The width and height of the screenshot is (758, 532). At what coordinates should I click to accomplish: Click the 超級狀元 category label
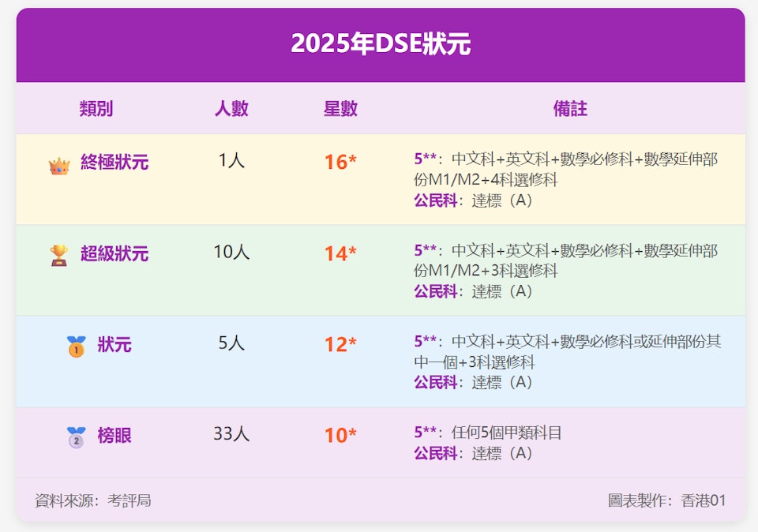click(x=114, y=254)
